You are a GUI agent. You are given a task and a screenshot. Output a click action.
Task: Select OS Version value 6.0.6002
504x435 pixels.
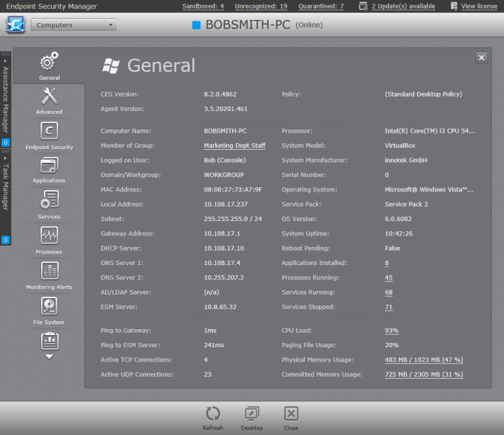pos(398,219)
